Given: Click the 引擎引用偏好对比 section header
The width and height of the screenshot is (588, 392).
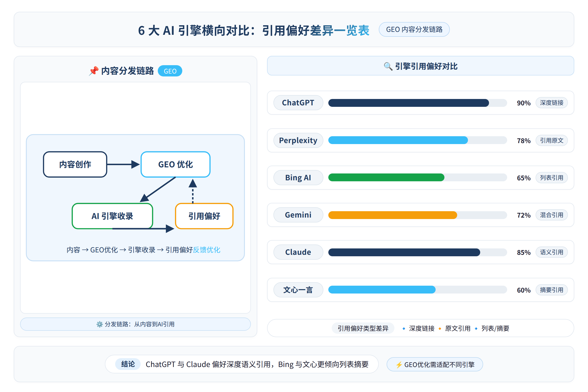Looking at the screenshot, I should pos(420,66).
